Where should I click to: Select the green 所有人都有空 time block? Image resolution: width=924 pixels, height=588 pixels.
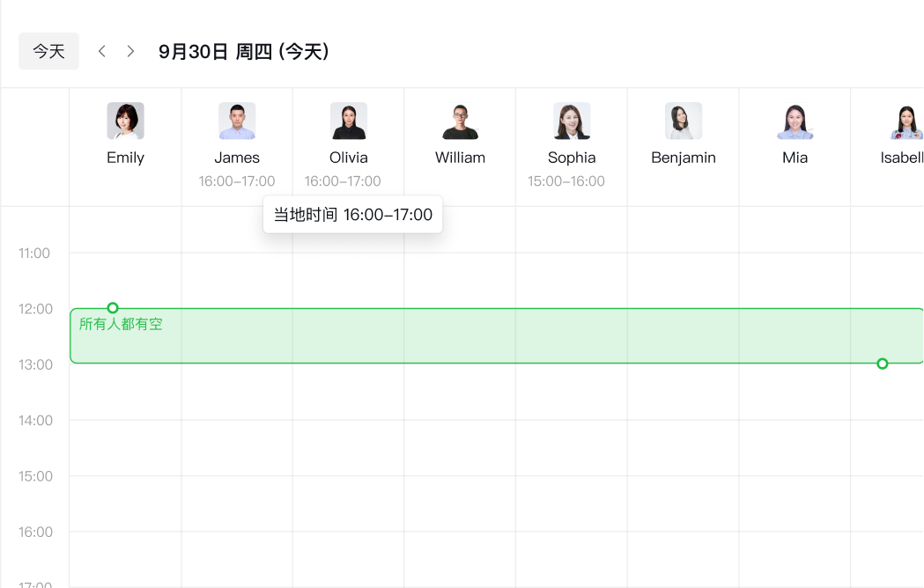coord(493,339)
